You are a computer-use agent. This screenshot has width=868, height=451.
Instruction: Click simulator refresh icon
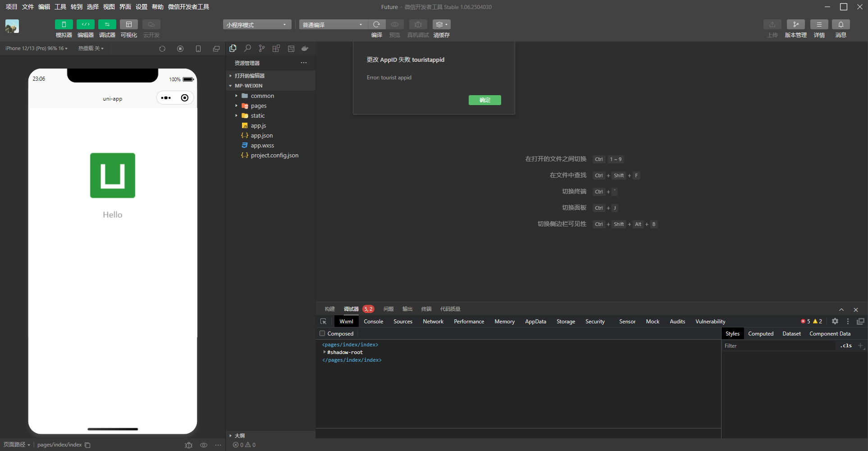click(162, 49)
